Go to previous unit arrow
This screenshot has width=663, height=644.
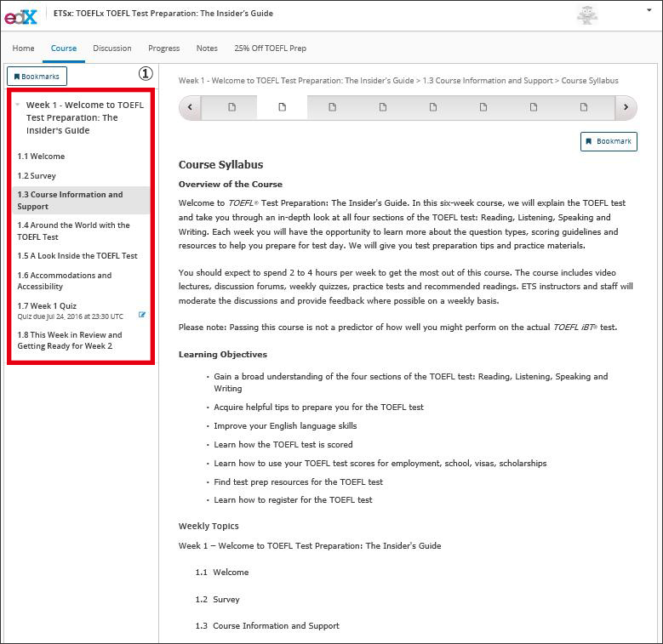pos(190,107)
